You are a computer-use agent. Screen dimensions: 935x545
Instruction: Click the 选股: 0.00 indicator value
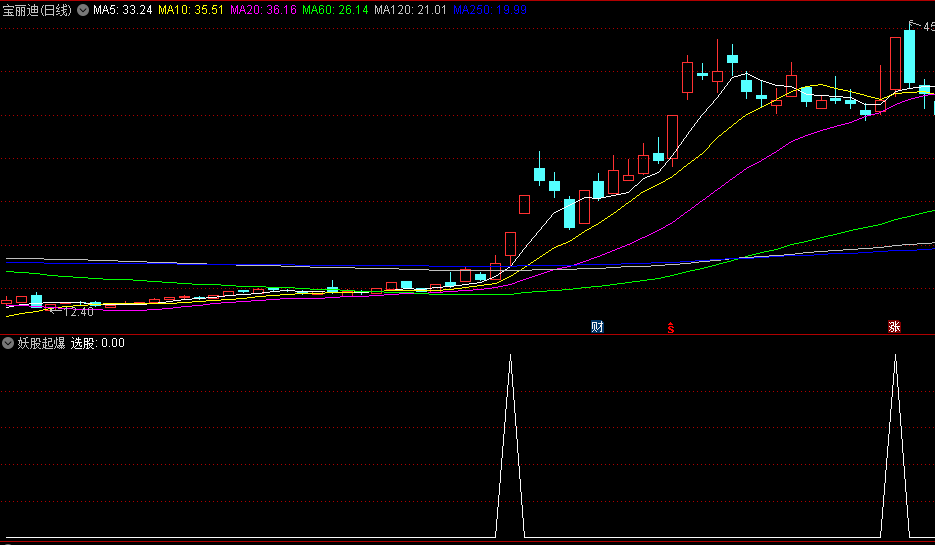point(98,343)
